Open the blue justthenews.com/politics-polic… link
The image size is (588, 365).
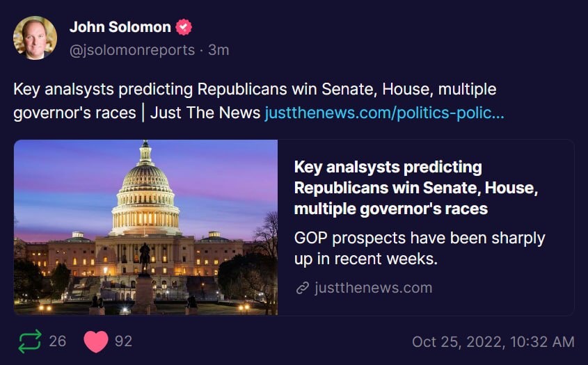click(384, 113)
